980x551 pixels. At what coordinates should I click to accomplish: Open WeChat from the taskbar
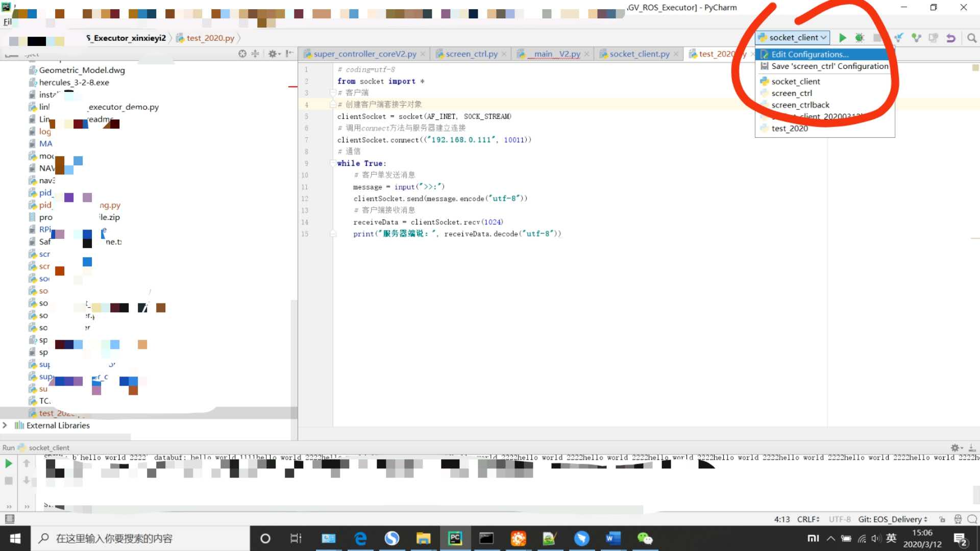[645, 538]
